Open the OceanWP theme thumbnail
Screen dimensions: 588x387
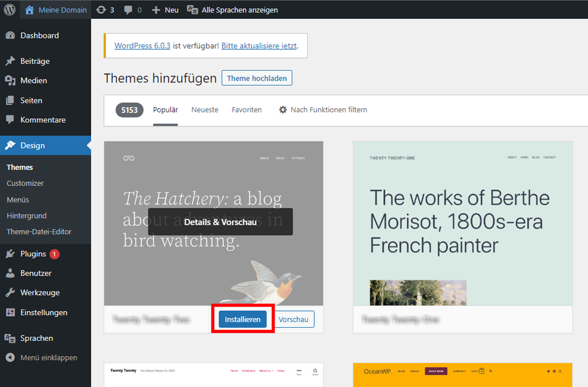(x=463, y=375)
